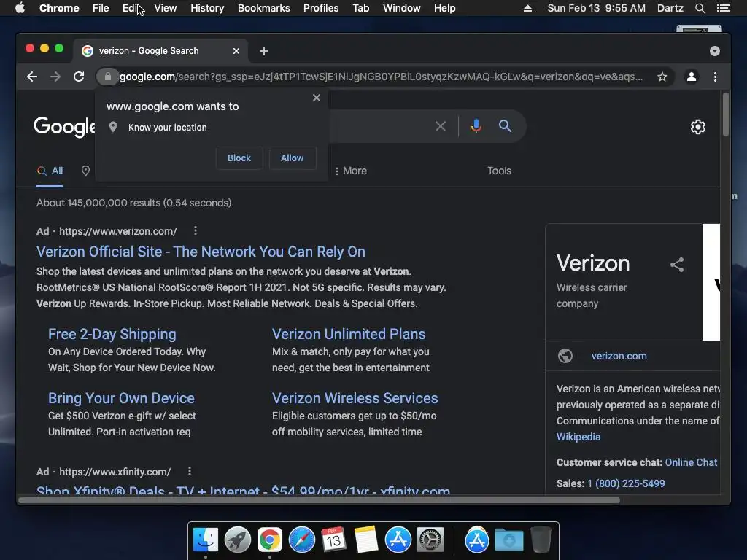747x560 pixels.
Task: Click globe icon beside verizon.com
Action: coord(565,356)
